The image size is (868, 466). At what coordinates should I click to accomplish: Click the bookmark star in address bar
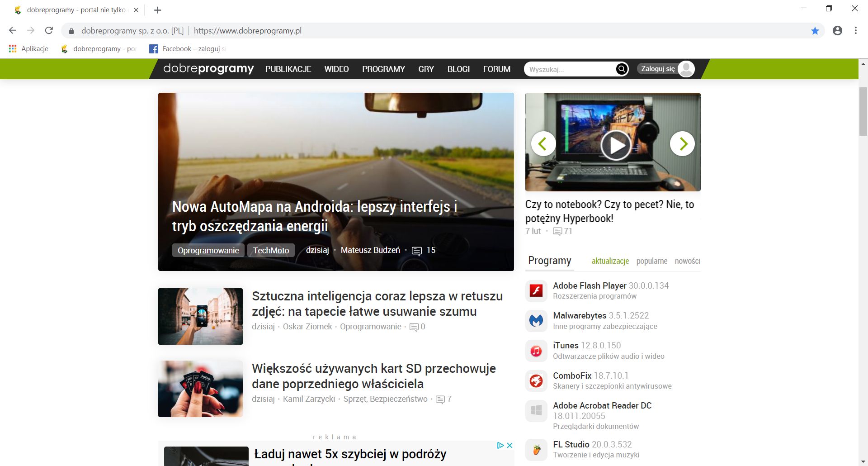tap(815, 30)
